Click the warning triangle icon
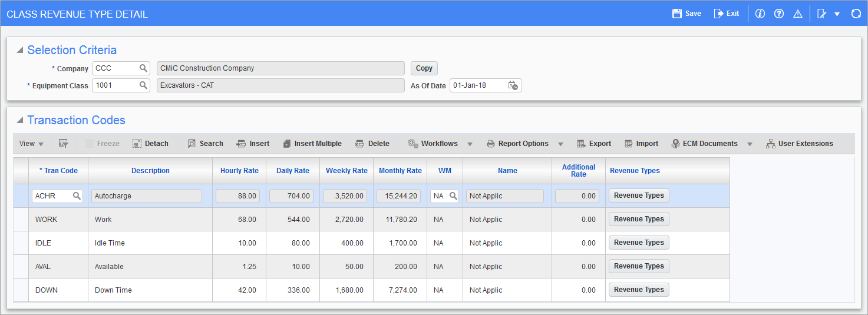This screenshot has height=315, width=868. point(798,14)
